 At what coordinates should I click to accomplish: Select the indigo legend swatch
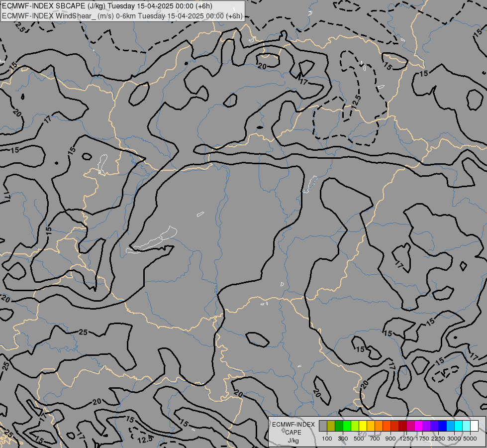pos(434,426)
